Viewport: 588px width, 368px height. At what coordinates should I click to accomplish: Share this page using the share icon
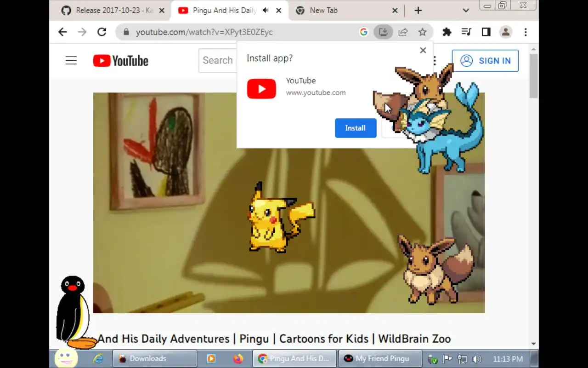(x=403, y=32)
